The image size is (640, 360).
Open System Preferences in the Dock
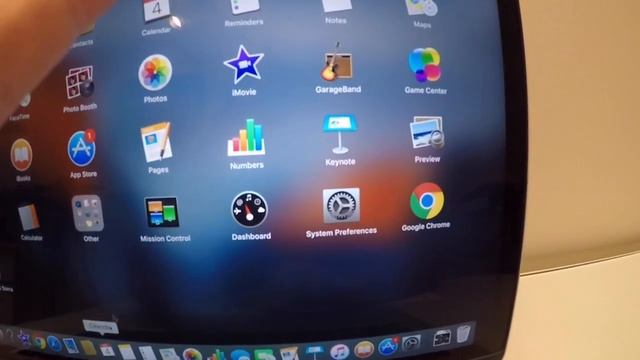coord(411,344)
